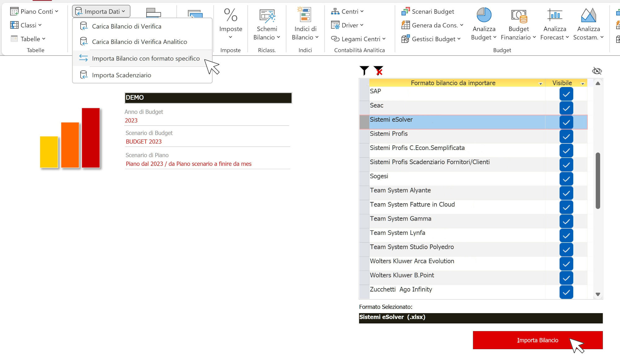Click the Centri hierarchy icon
This screenshot has width=620, height=364.
coord(335,11)
